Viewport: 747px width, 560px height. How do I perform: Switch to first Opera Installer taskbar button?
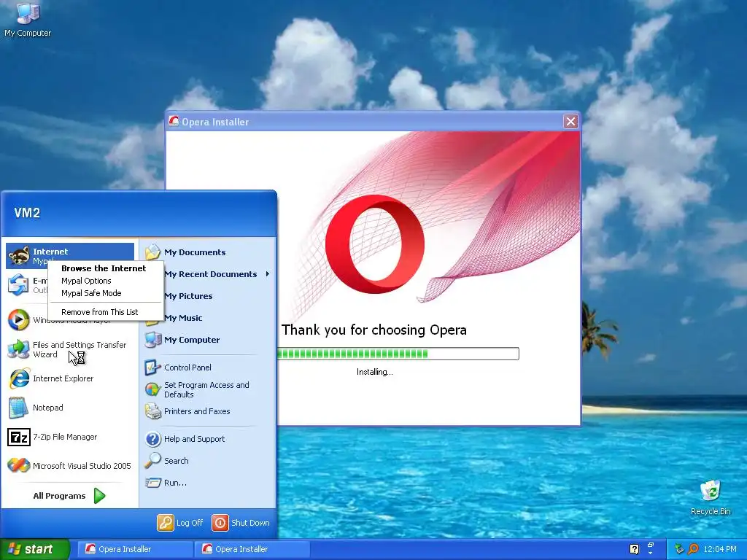click(135, 549)
